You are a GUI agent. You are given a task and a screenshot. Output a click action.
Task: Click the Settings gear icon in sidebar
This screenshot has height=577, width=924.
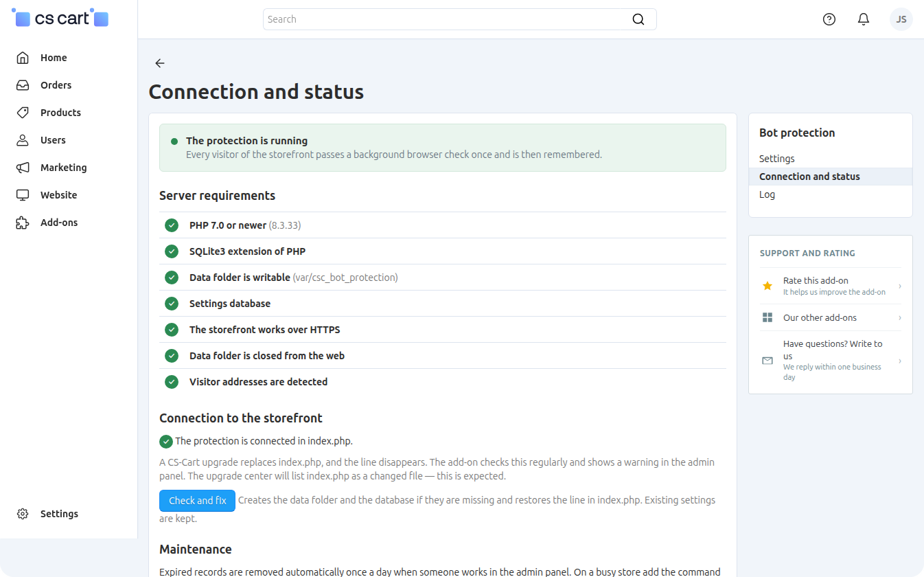pyautogui.click(x=23, y=514)
